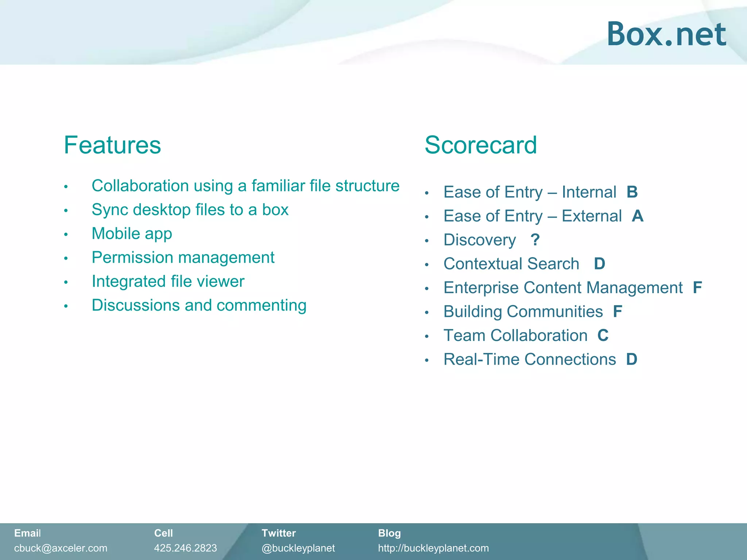The height and width of the screenshot is (560, 747).
Task: Click the @buckleyplanet Twitter handle
Action: click(x=298, y=548)
